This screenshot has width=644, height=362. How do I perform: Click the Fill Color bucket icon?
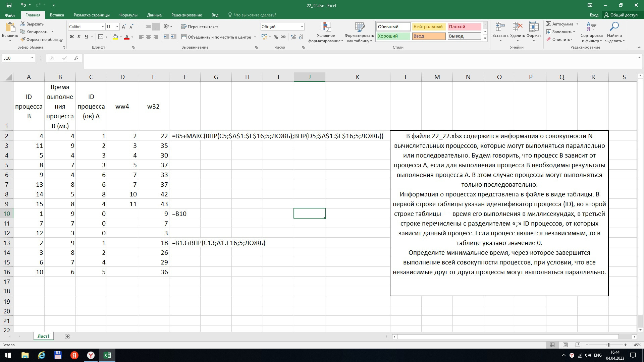pos(115,37)
